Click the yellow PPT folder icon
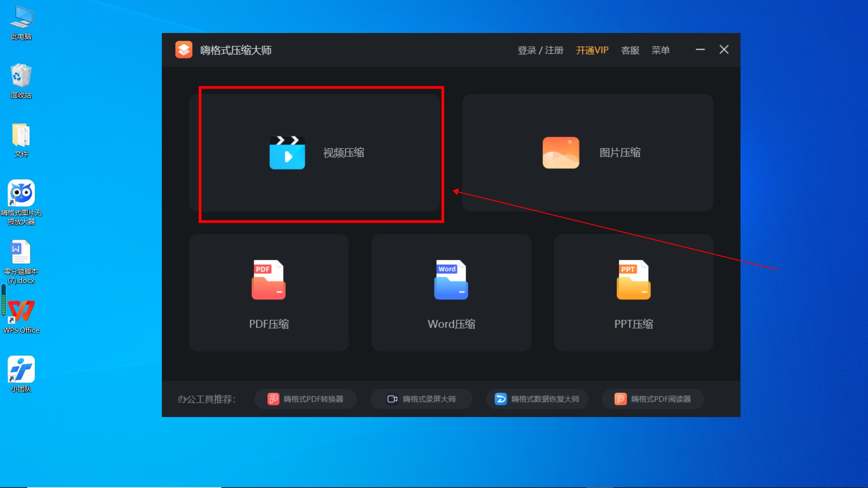Image resolution: width=868 pixels, height=488 pixels. tap(633, 280)
